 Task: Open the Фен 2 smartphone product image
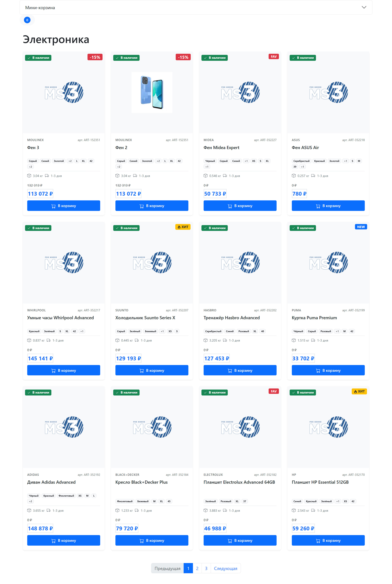click(152, 92)
